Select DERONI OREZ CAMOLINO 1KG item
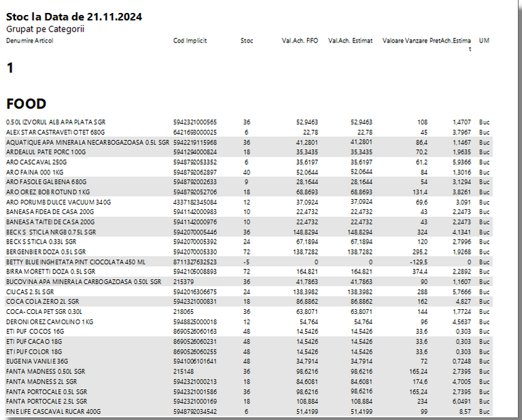The image size is (522, 420). click(x=50, y=321)
